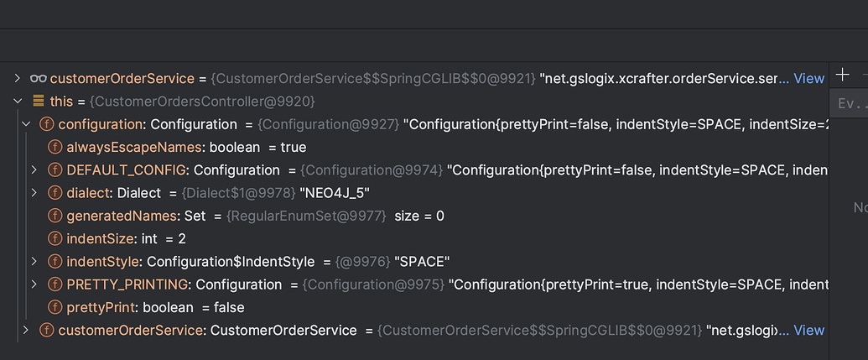
Task: Click the plus icon to add a watch
Action: coord(843,75)
